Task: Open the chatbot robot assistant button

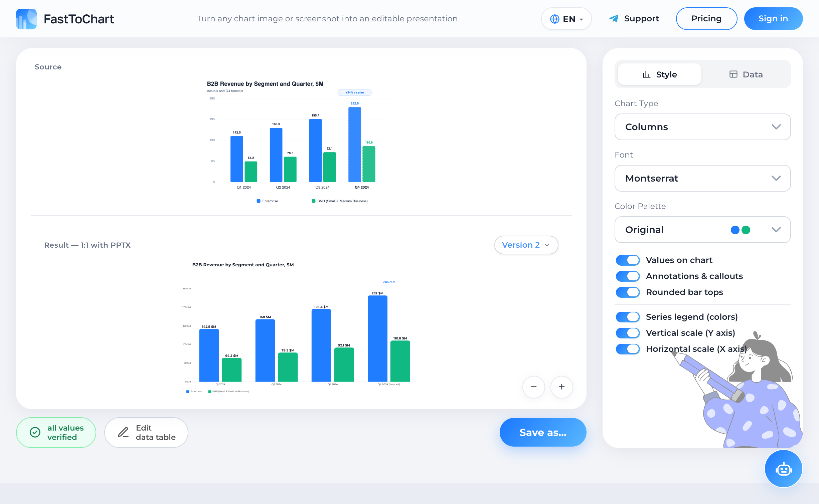Action: 783,469
